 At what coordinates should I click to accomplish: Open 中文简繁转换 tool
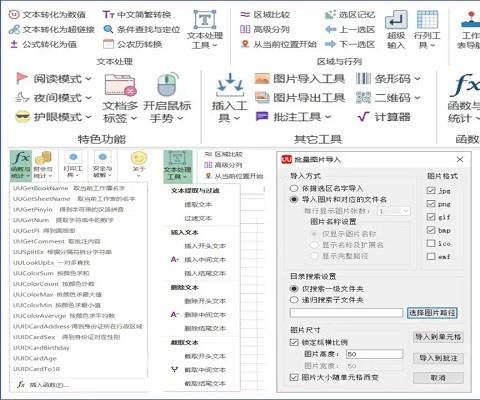[x=137, y=15]
